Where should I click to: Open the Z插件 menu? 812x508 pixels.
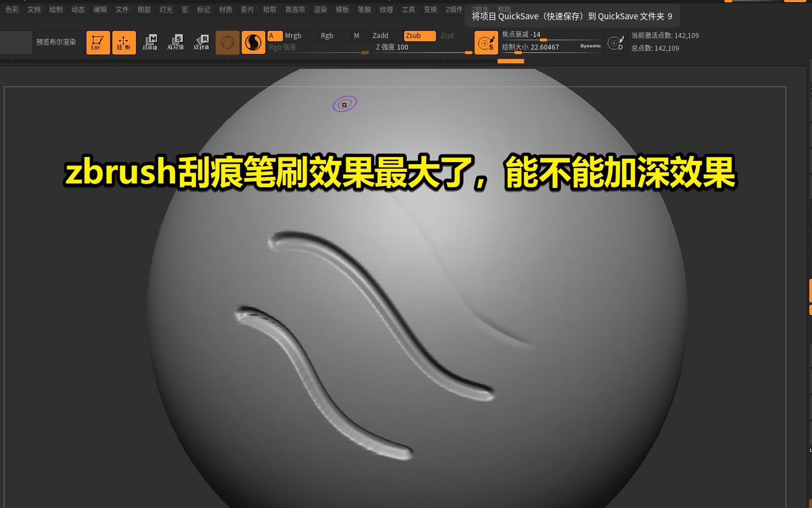tap(454, 9)
